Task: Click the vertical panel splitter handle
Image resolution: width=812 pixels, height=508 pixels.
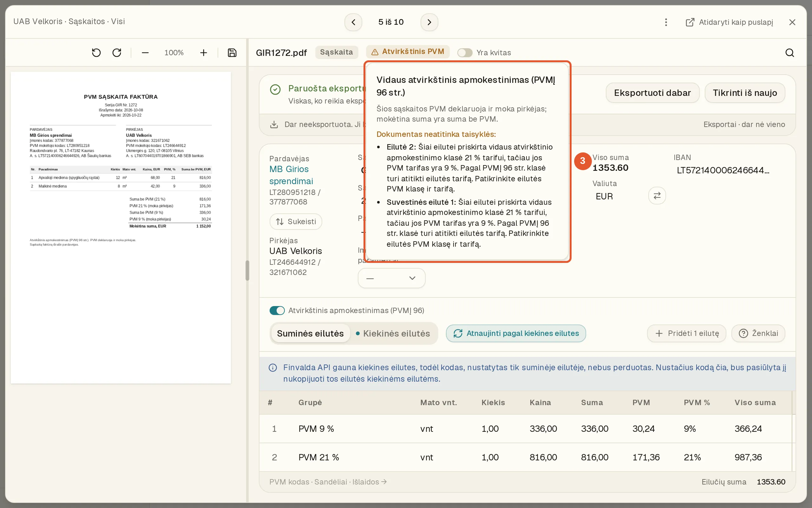Action: [247, 271]
